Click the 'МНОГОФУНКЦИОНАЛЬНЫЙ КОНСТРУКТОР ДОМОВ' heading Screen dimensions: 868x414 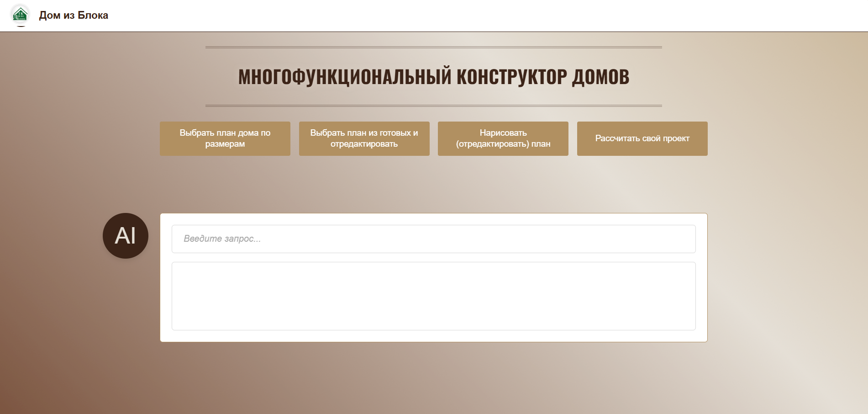tap(434, 77)
